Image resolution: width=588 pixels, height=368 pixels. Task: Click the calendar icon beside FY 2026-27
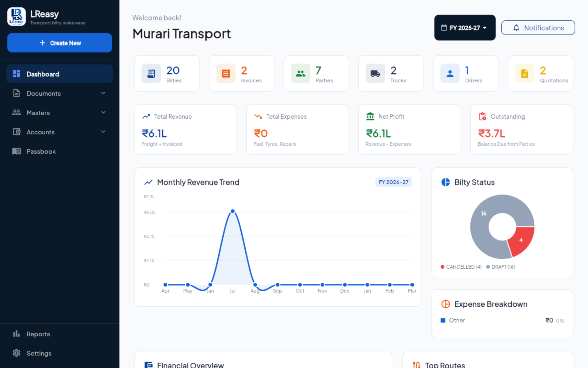tap(444, 28)
